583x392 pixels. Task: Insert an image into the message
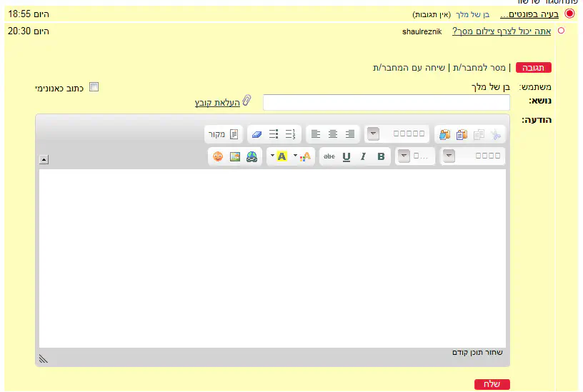235,156
